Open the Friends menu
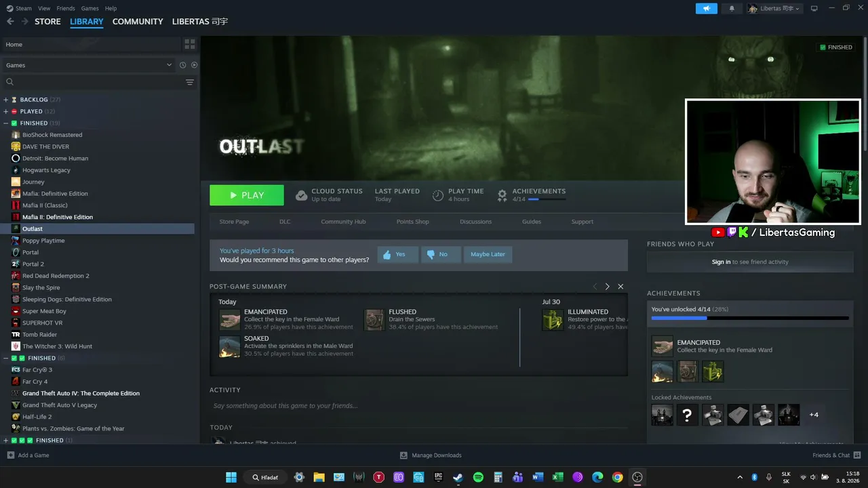The width and height of the screenshot is (868, 488). (x=66, y=8)
